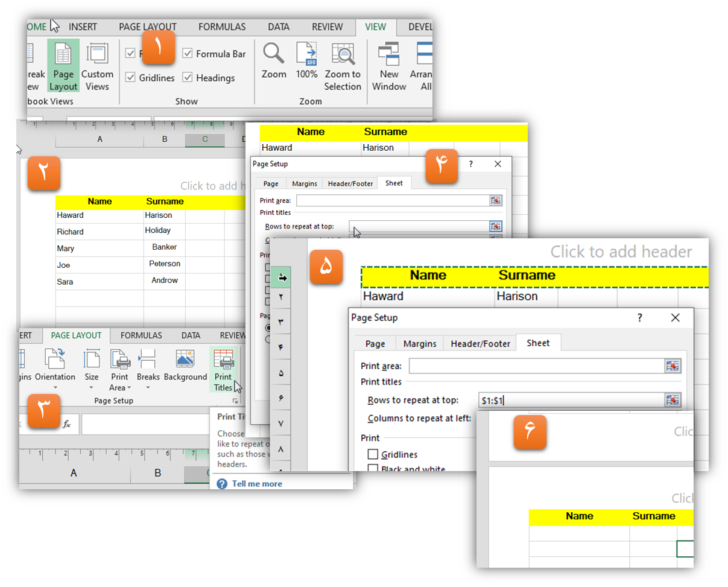
Task: Click range selector icon beside the $1:$1 field
Action: (x=672, y=400)
